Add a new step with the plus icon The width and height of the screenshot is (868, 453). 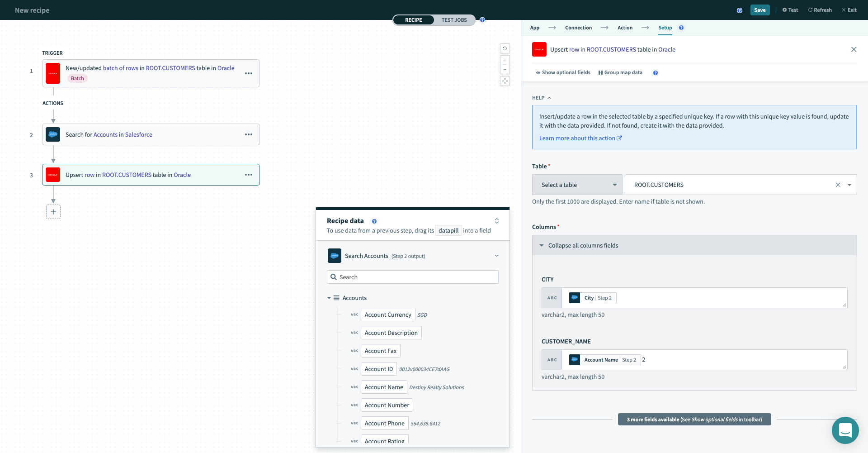tap(53, 212)
